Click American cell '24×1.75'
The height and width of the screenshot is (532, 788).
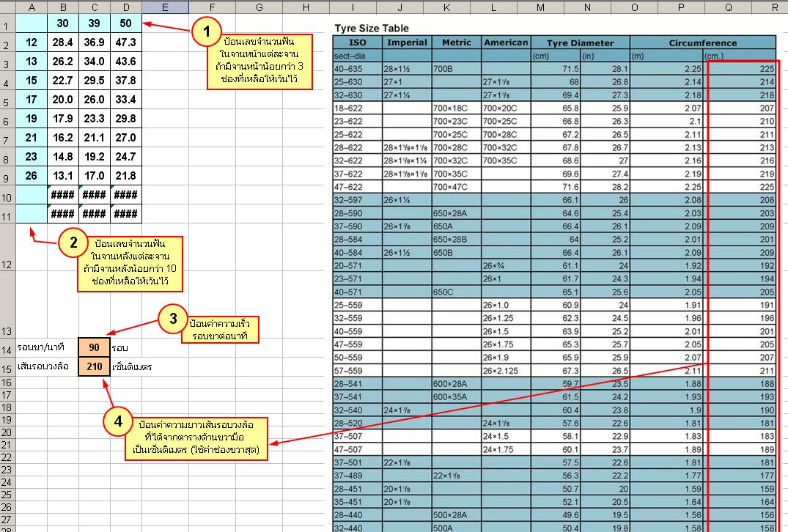tap(506, 449)
